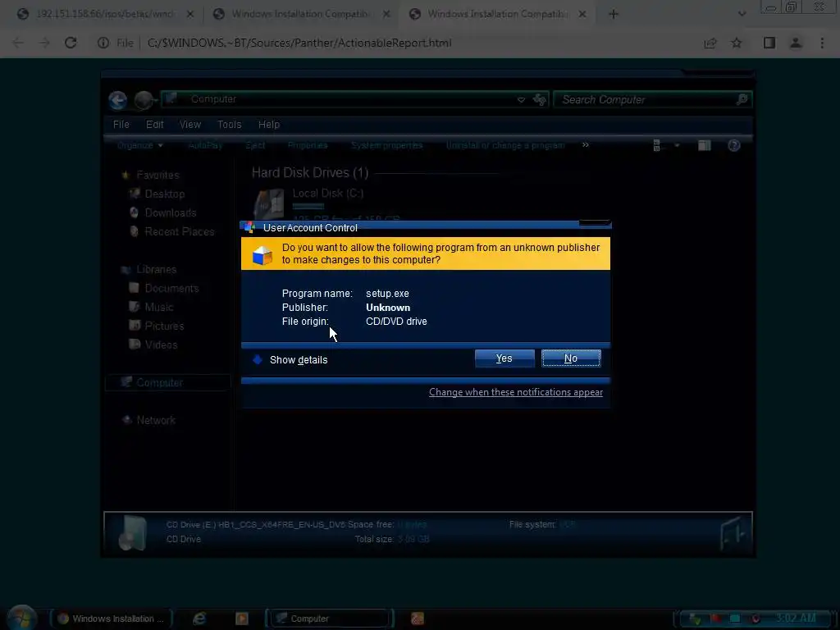Share this page via the share icon
Image resolution: width=840 pixels, height=630 pixels.
pyautogui.click(x=710, y=43)
